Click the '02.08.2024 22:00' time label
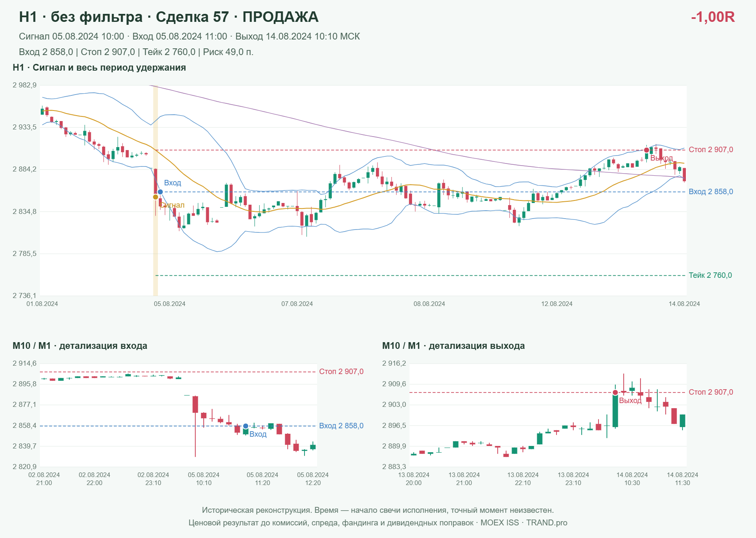Image resolution: width=756 pixels, height=538 pixels. coord(94,479)
